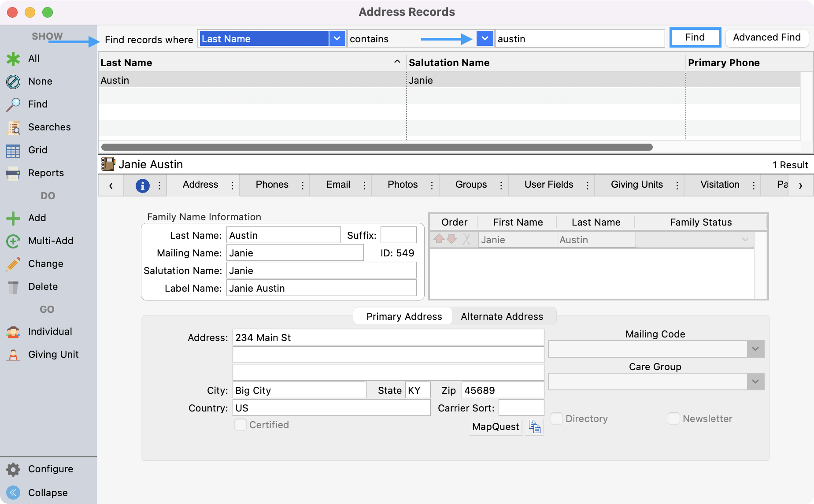Expand the Mailing Code dropdown
The image size is (814, 504).
point(755,349)
